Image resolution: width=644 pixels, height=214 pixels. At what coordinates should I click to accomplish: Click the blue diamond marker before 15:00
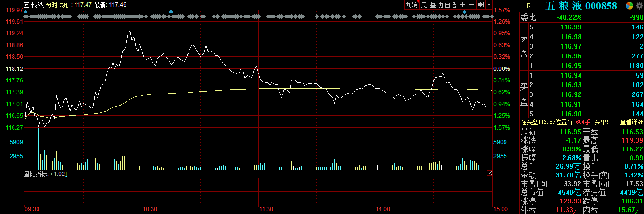464,12
